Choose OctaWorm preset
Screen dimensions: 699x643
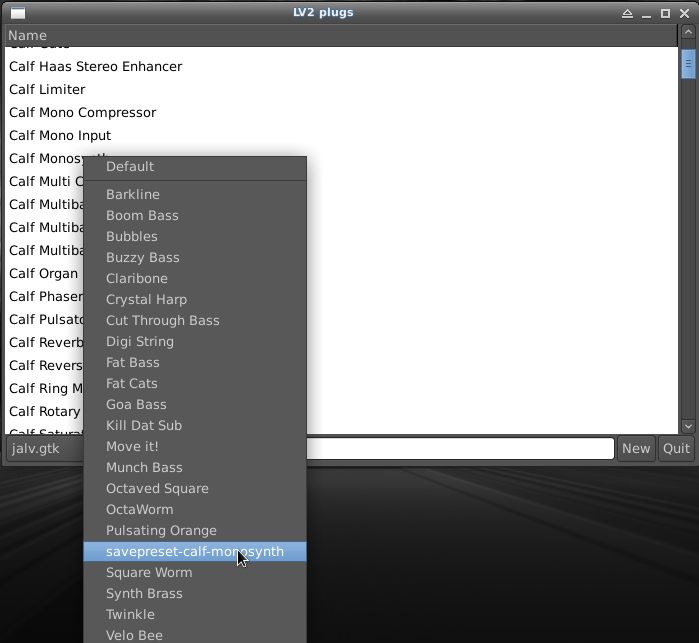click(x=195, y=509)
